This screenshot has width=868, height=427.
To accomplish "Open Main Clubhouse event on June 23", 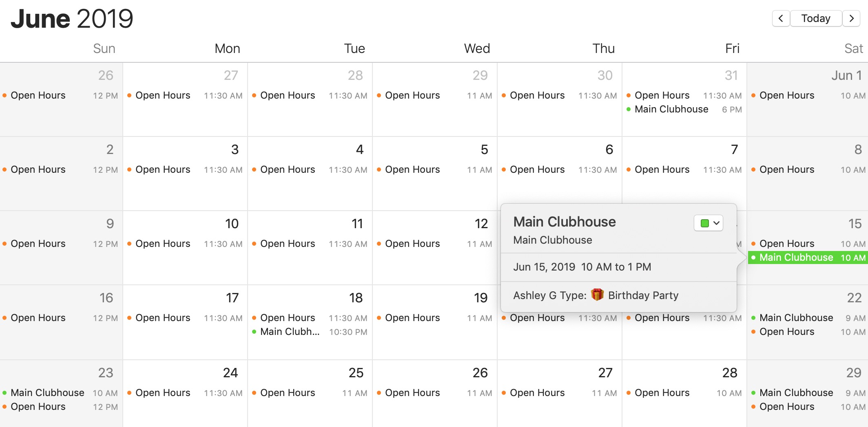I will coord(47,393).
